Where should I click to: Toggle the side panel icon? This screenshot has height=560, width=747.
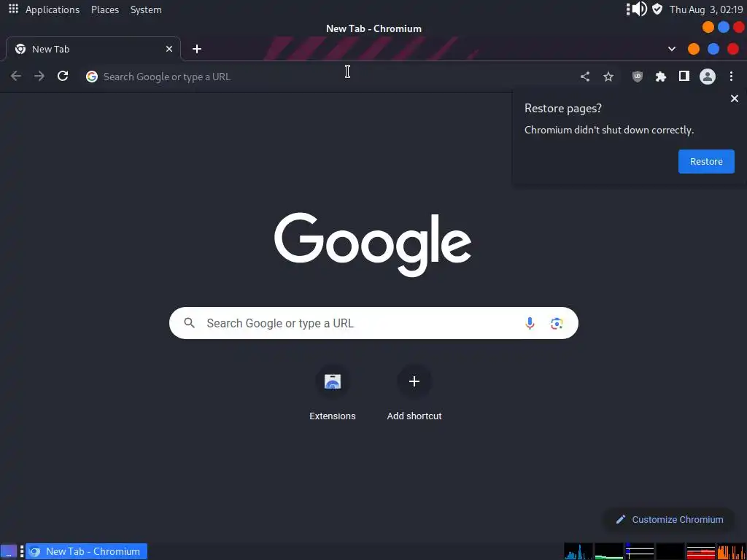pyautogui.click(x=684, y=76)
